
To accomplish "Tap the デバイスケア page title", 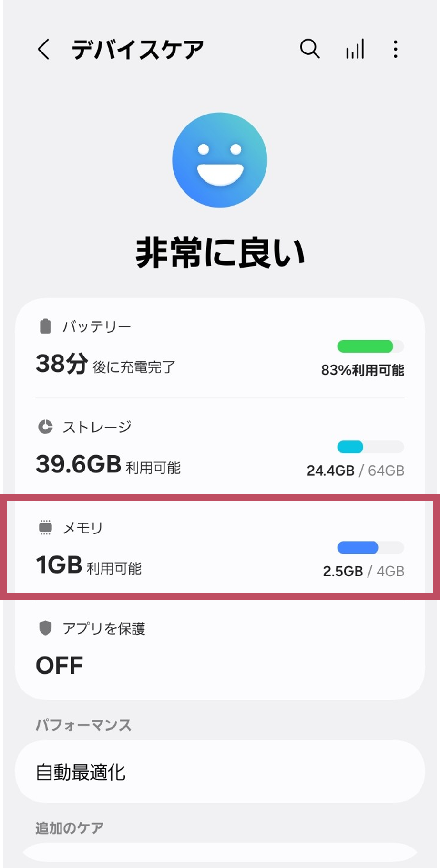I will click(x=137, y=50).
